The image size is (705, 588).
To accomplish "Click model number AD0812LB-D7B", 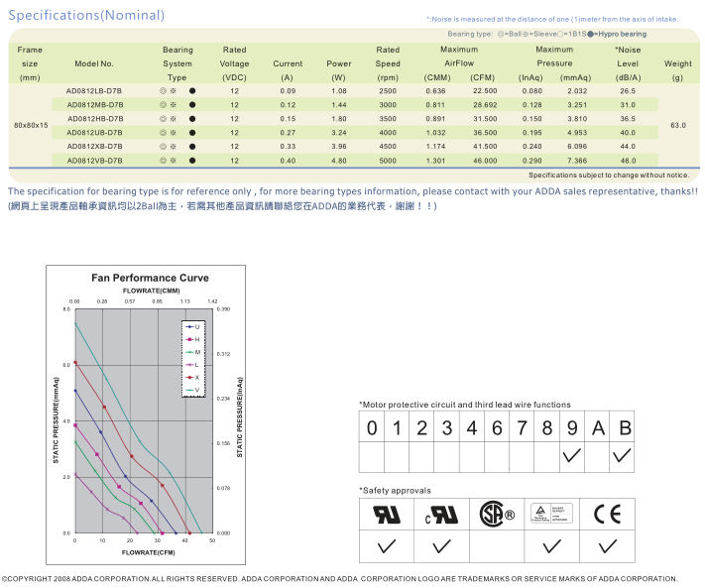I will (94, 91).
